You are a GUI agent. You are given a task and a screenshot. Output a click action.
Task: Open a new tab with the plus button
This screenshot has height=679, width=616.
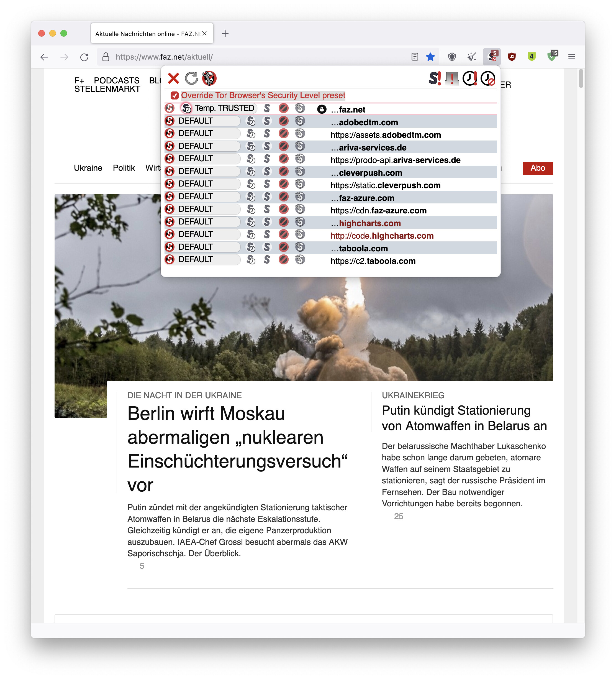tap(225, 34)
